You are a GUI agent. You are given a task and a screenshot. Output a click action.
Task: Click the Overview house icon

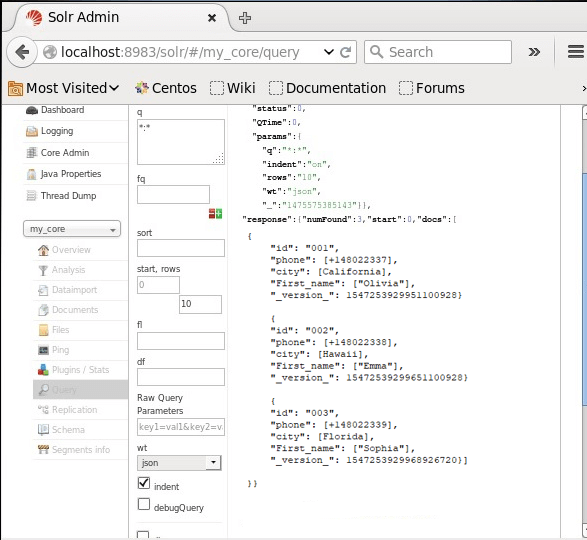pyautogui.click(x=43, y=250)
